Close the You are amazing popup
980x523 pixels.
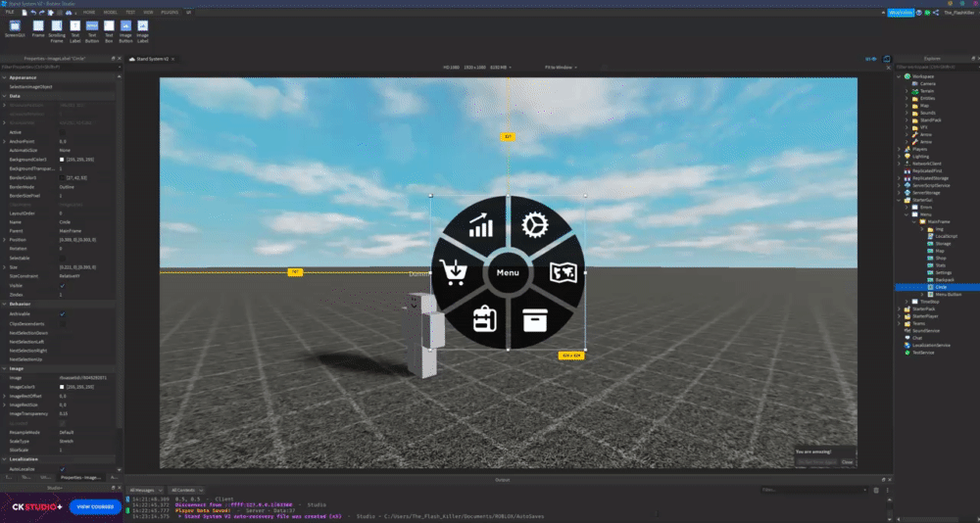[x=847, y=461]
